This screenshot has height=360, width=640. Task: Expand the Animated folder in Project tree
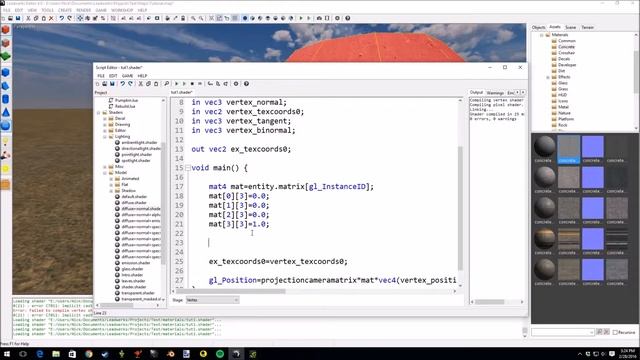click(111, 179)
